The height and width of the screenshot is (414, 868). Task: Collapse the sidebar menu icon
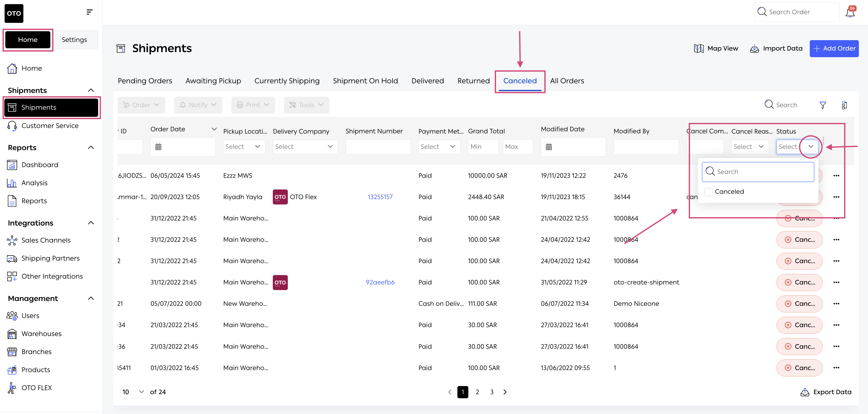coord(89,12)
